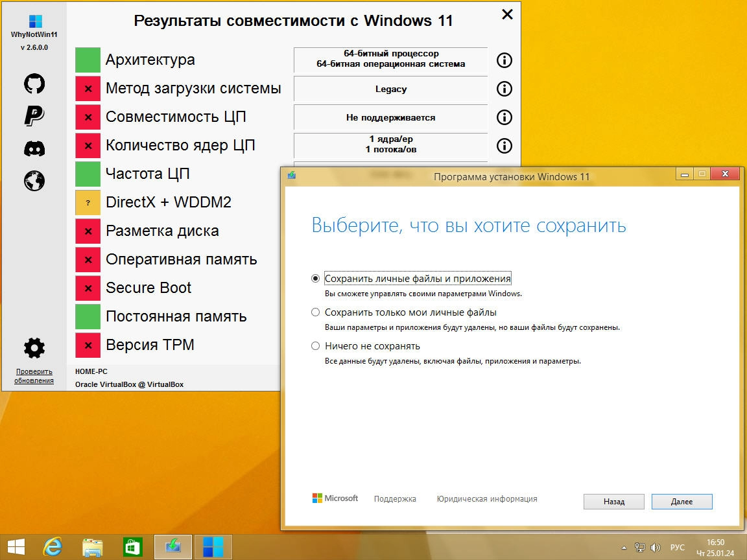This screenshot has height=560, width=747.
Task: Click red status box next to Разметка диска
Action: click(88, 231)
